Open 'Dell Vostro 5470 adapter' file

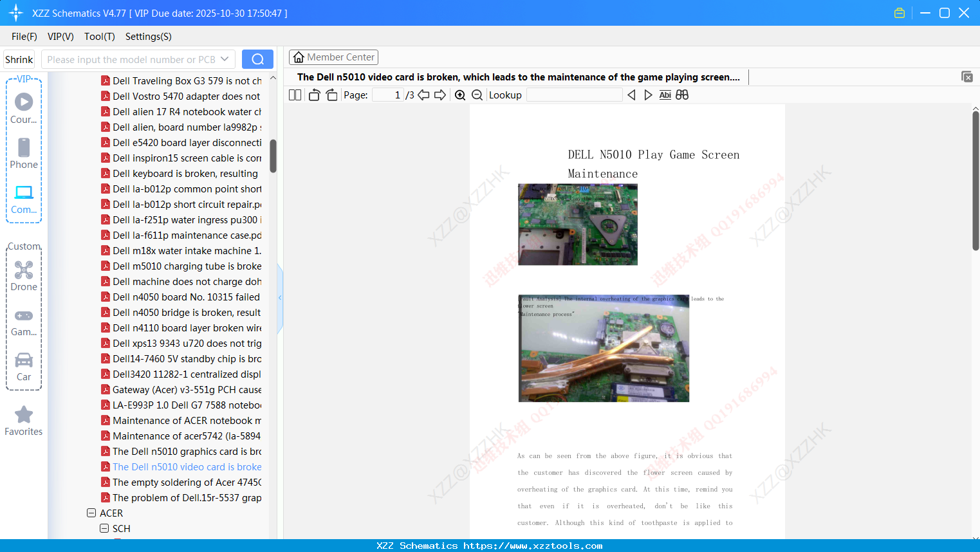(x=181, y=96)
